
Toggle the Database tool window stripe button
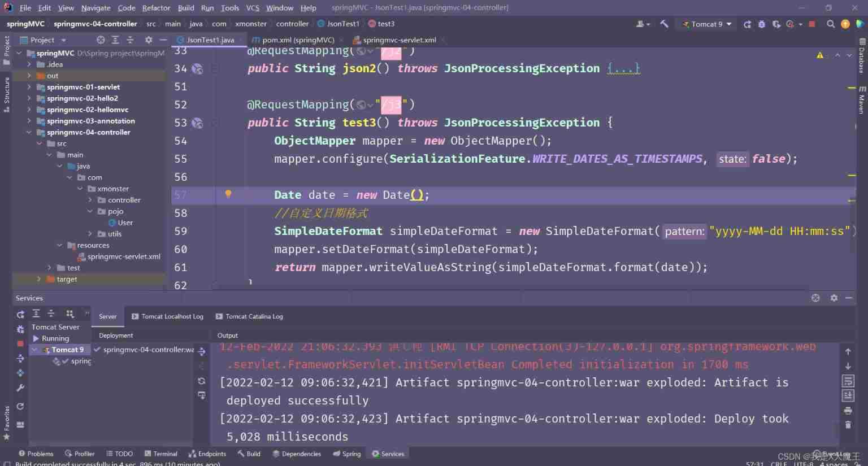[862, 56]
